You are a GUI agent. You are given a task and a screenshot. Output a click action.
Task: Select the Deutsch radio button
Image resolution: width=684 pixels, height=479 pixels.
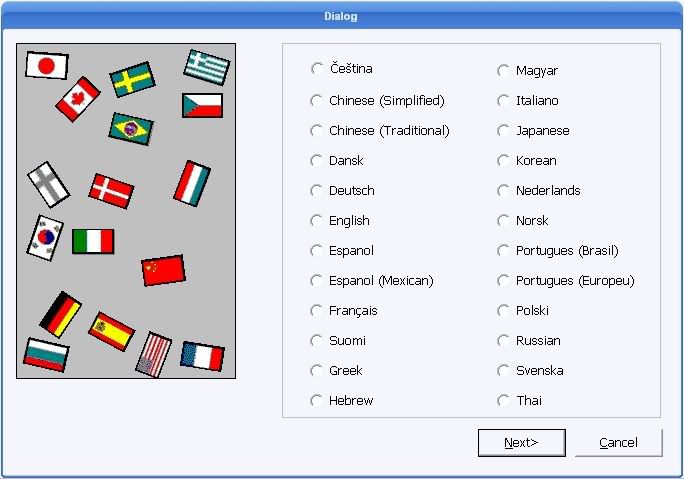(x=317, y=191)
